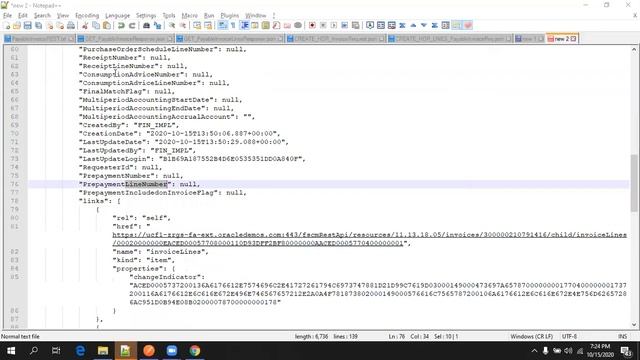Viewport: 640px width, 360px height.
Task: Open the Windows Start menu
Action: click(11, 351)
